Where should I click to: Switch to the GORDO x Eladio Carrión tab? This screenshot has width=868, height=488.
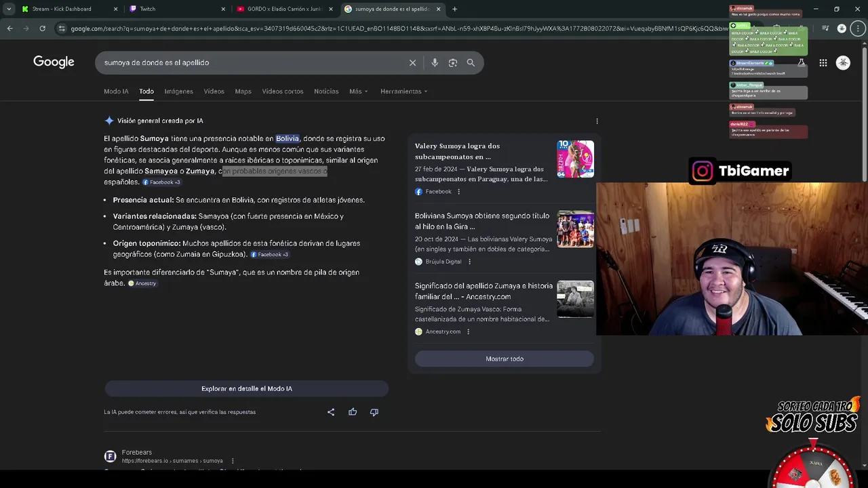285,9
